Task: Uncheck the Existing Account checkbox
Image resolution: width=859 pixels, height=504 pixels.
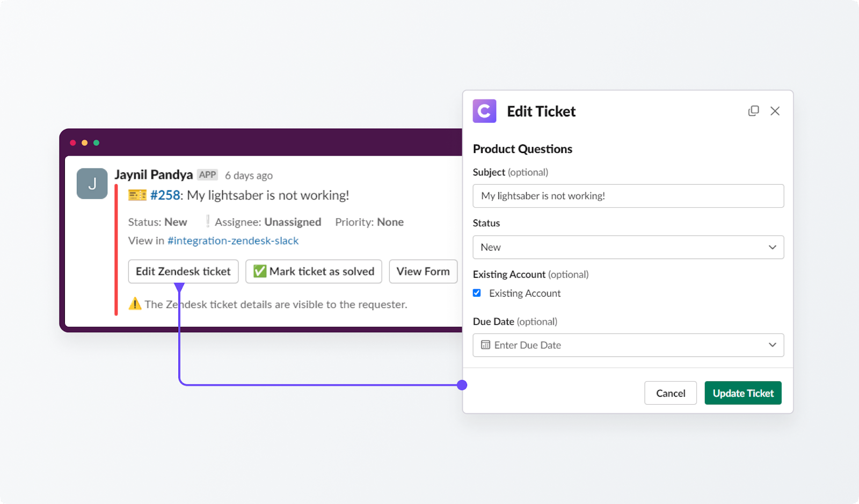Action: pos(477,293)
